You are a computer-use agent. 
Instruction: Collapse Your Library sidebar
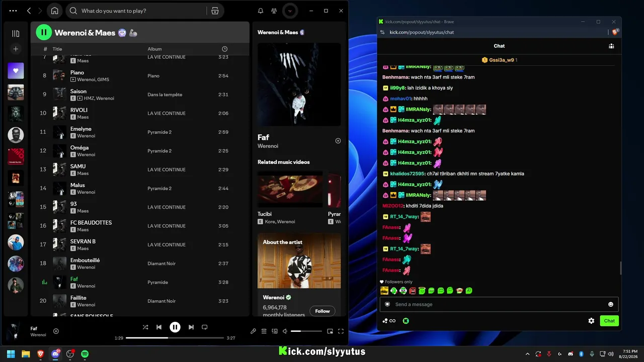pyautogui.click(x=16, y=34)
